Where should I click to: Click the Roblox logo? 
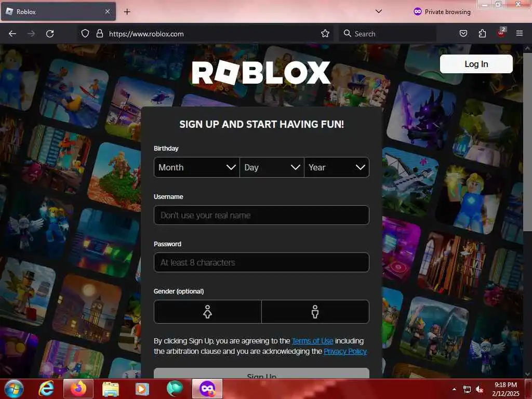coord(261,73)
